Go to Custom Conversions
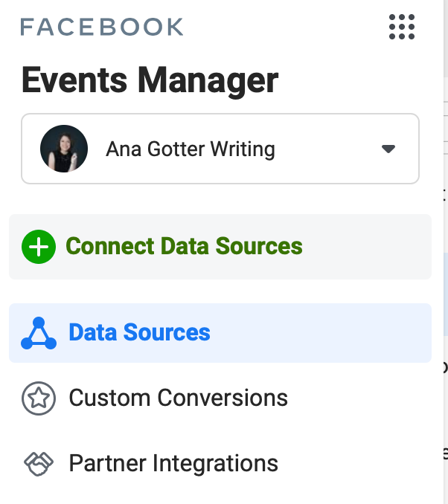 tap(178, 398)
